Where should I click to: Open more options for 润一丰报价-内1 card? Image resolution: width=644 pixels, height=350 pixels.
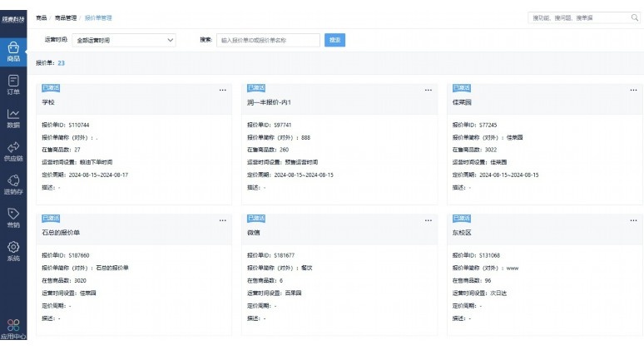click(x=428, y=90)
